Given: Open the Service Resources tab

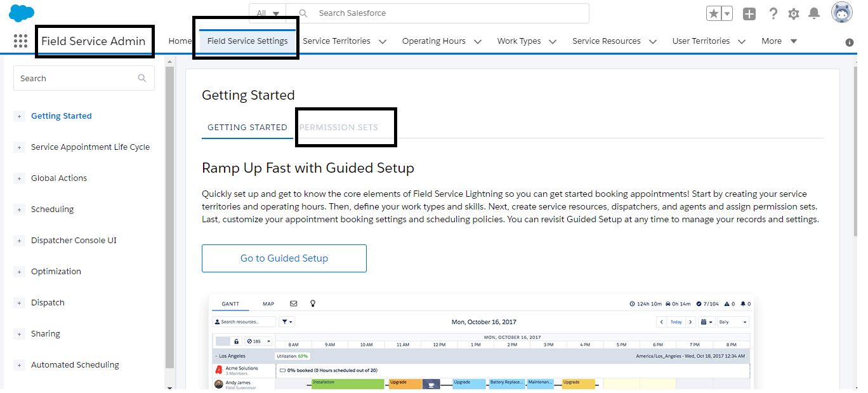Looking at the screenshot, I should coord(607,41).
